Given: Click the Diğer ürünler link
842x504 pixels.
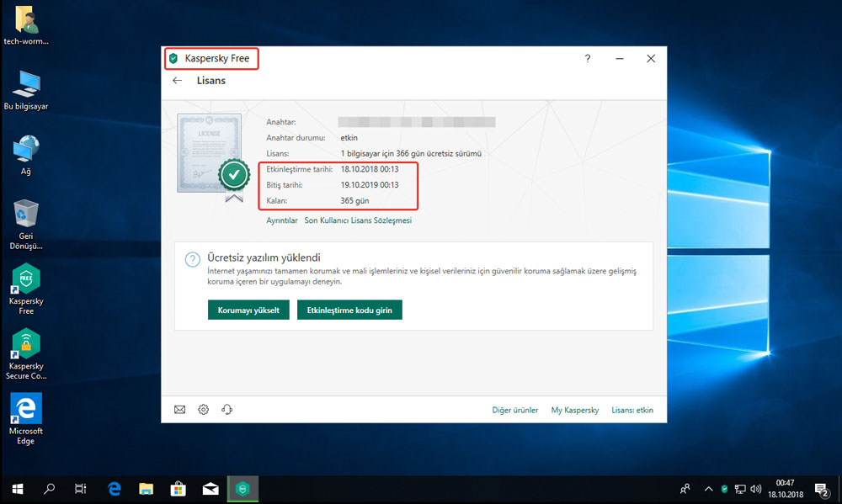Looking at the screenshot, I should (514, 411).
